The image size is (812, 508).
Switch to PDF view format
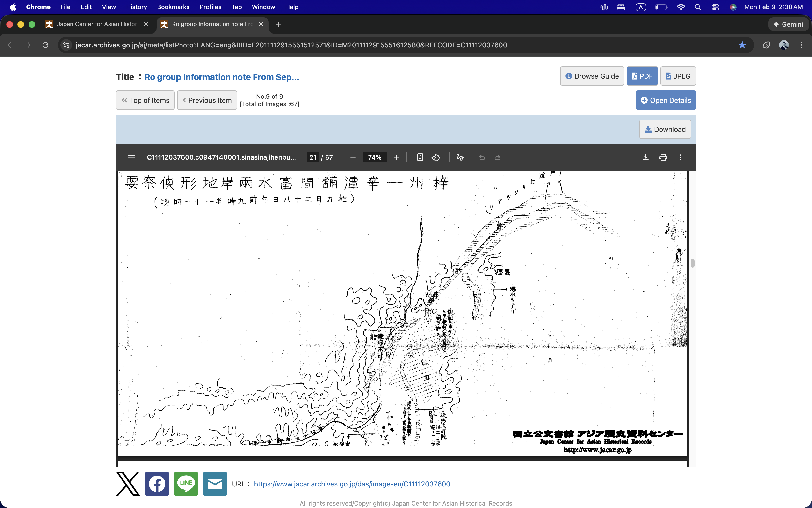click(642, 76)
